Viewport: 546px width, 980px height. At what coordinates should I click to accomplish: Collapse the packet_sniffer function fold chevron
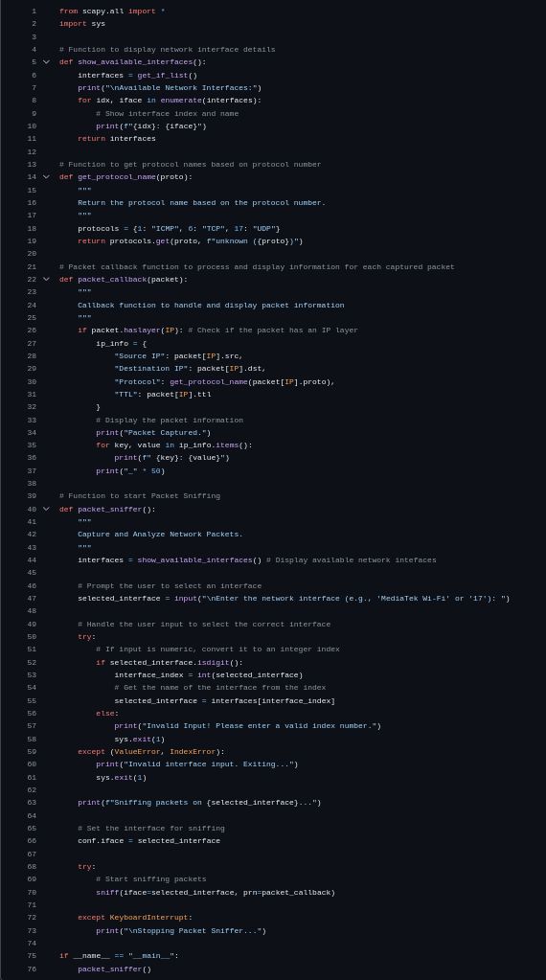point(46,509)
